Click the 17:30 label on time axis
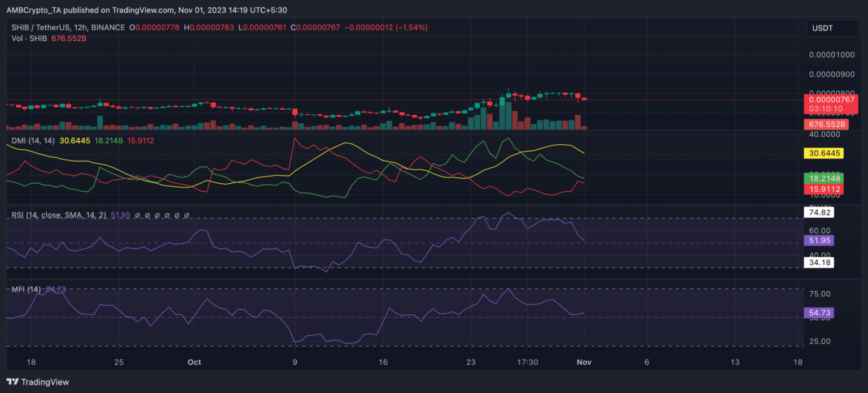 pyautogui.click(x=527, y=362)
